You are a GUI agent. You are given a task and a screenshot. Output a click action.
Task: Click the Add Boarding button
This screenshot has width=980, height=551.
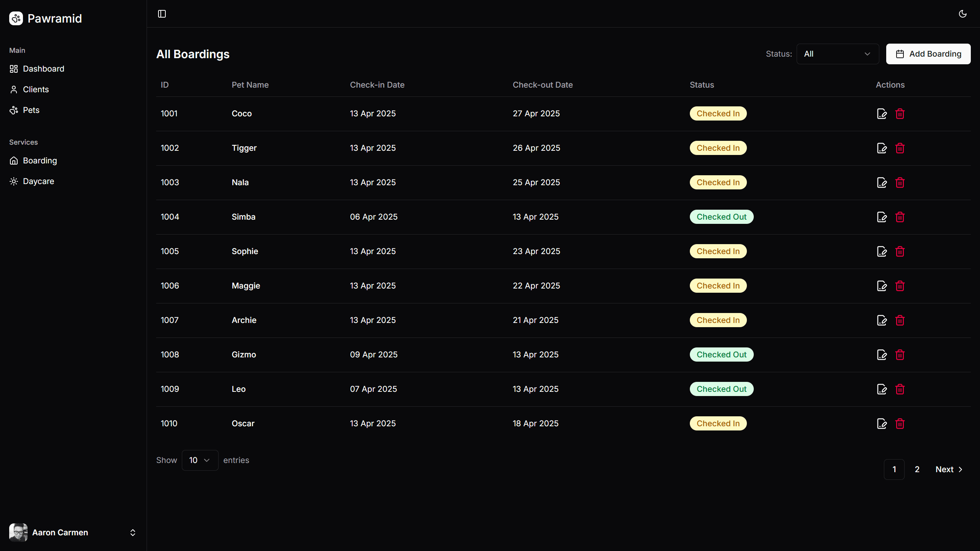point(928,54)
